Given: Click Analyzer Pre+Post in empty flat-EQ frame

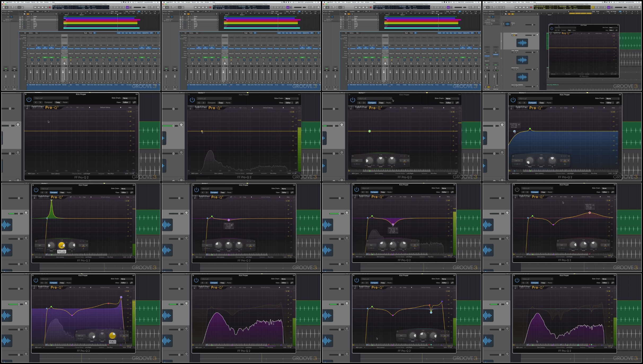Looking at the screenshot, I should (x=111, y=174).
